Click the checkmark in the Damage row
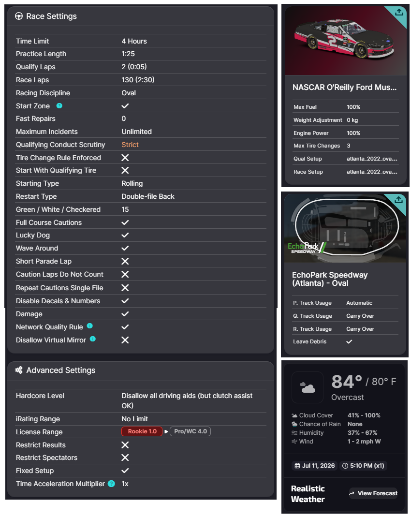Viewport: 411px width, 532px height. 125,314
